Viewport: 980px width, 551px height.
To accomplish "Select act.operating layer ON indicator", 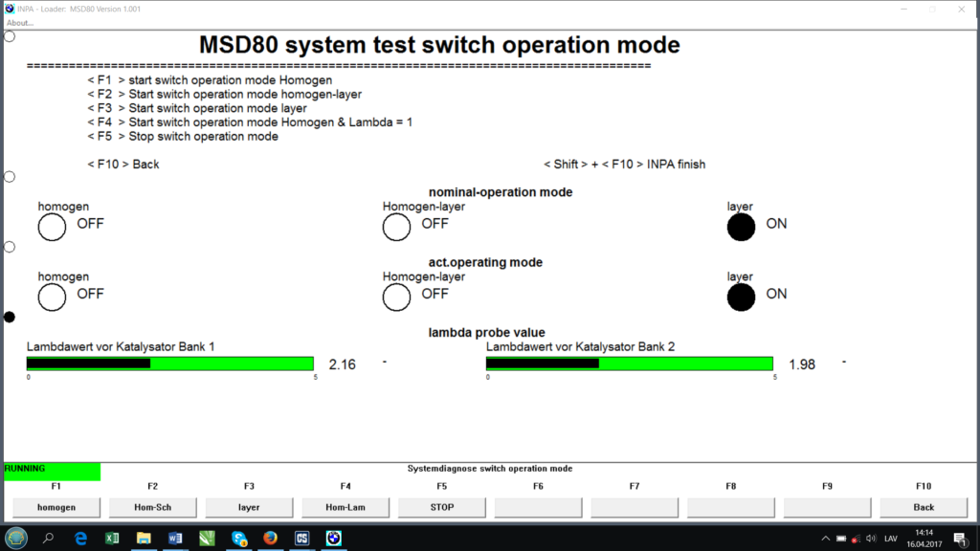I will pyautogui.click(x=742, y=297).
